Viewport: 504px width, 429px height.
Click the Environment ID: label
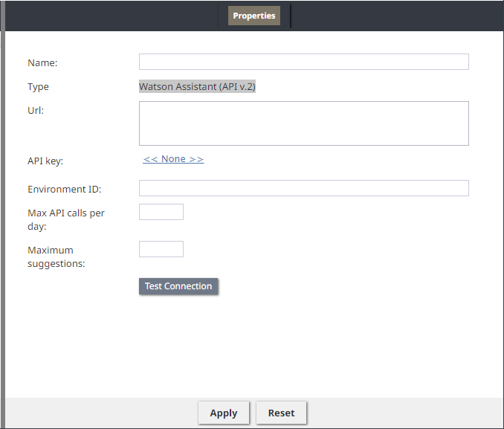tap(64, 189)
